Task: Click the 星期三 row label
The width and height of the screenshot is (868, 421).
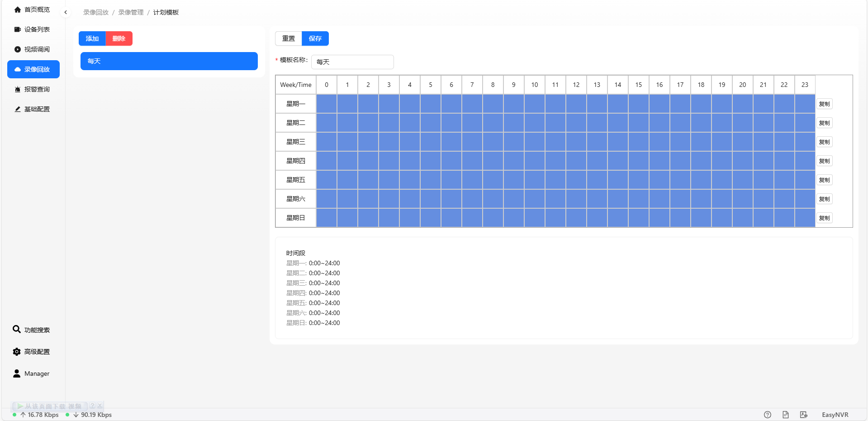Action: (296, 142)
